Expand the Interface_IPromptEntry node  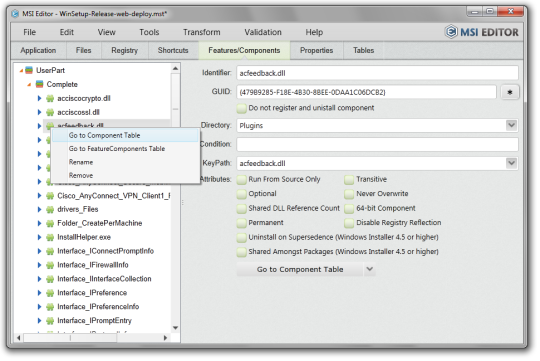point(39,321)
